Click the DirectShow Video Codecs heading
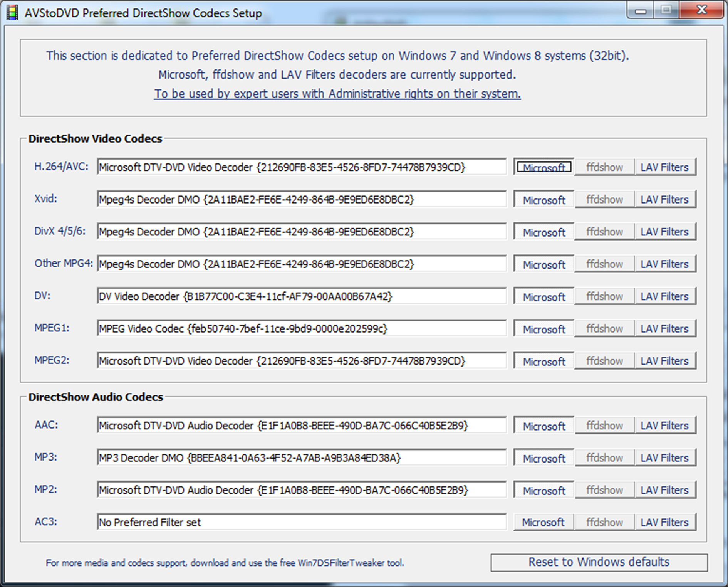This screenshot has width=728, height=587. [x=95, y=139]
